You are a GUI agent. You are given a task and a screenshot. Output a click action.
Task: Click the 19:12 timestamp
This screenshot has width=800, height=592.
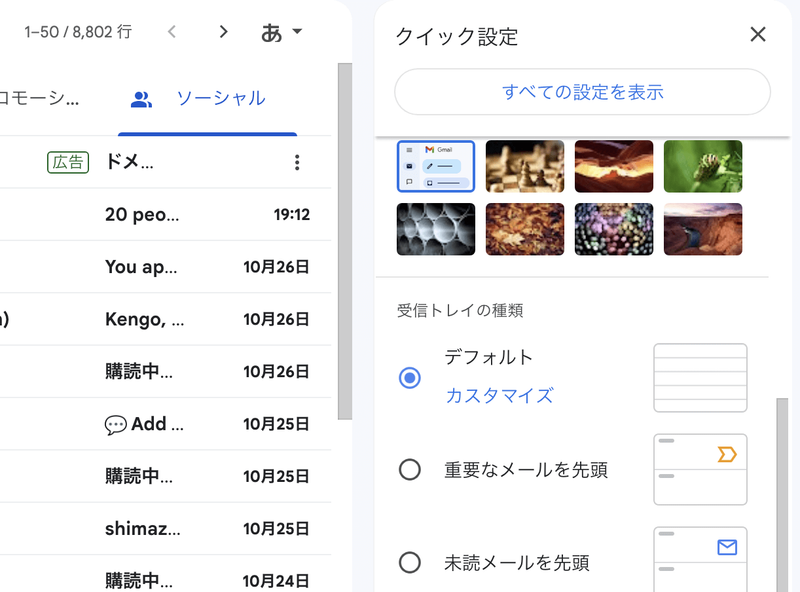(291, 214)
